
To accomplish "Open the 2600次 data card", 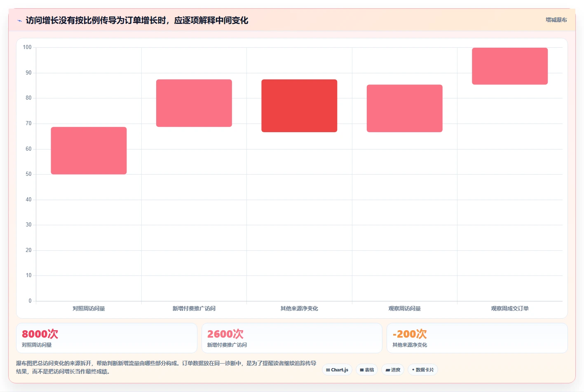I will click(x=292, y=338).
